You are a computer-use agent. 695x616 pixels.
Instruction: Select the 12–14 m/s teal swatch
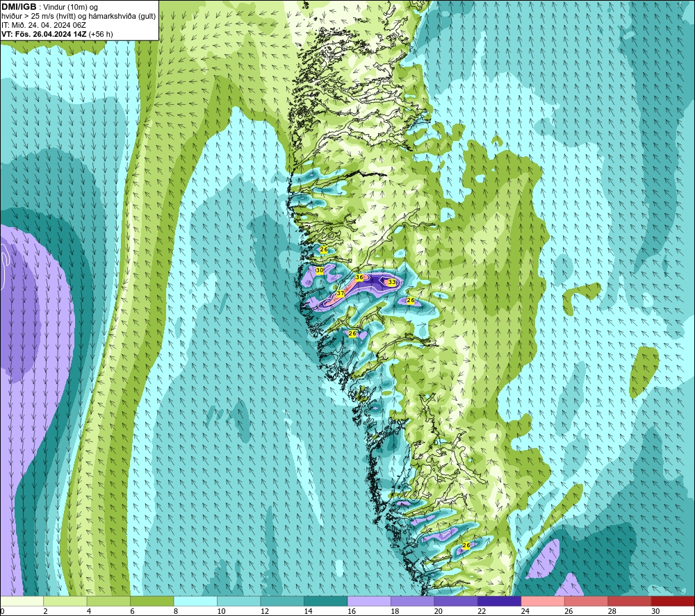(282, 601)
